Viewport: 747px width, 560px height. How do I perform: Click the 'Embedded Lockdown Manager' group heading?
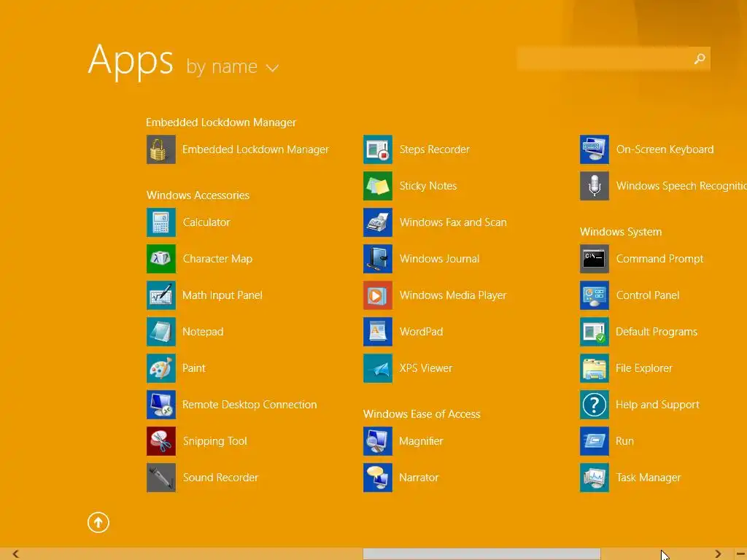click(x=221, y=122)
